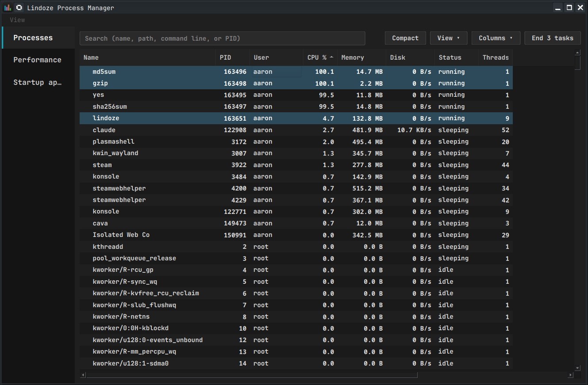Click the vertical scrollbar up arrow
This screenshot has height=385, width=588.
(x=577, y=53)
